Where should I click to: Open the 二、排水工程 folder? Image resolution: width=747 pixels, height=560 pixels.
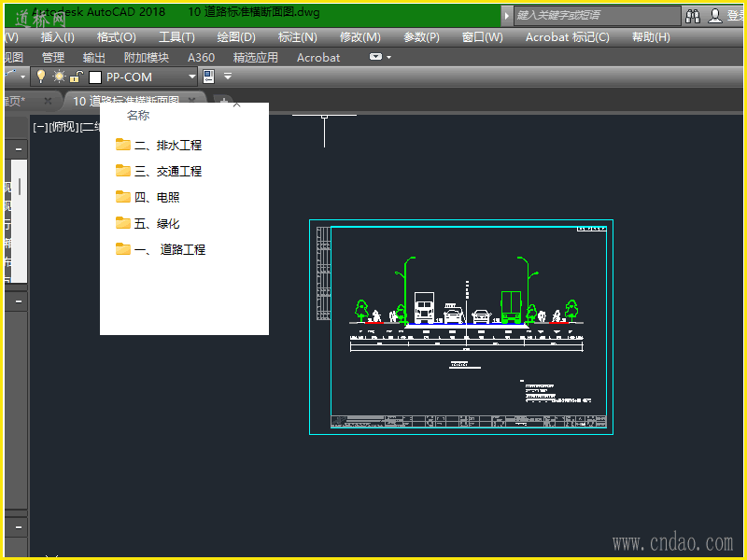tap(167, 145)
